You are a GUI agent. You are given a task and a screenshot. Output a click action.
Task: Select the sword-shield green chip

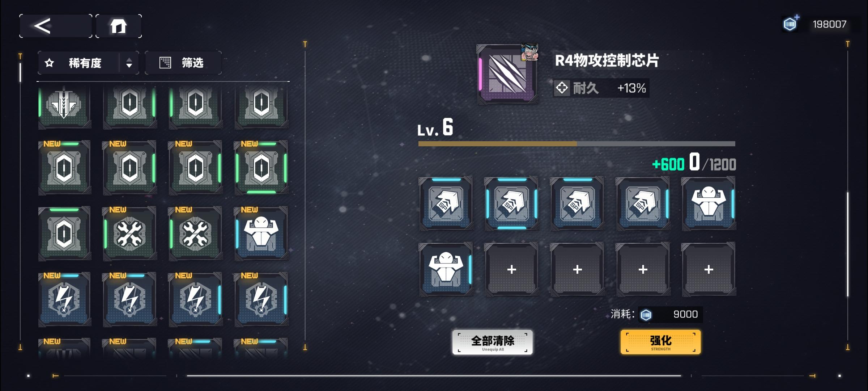point(65,105)
